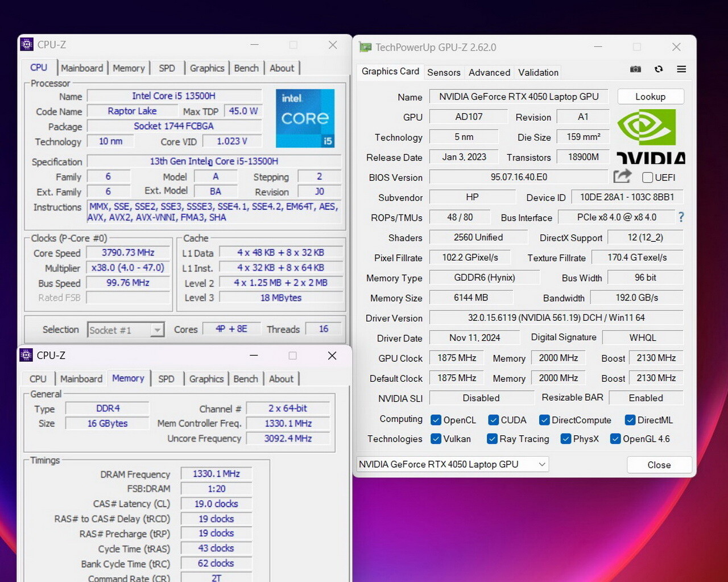This screenshot has width=728, height=582.
Task: Select Graphics Card tab in GPU-Z
Action: tap(390, 71)
